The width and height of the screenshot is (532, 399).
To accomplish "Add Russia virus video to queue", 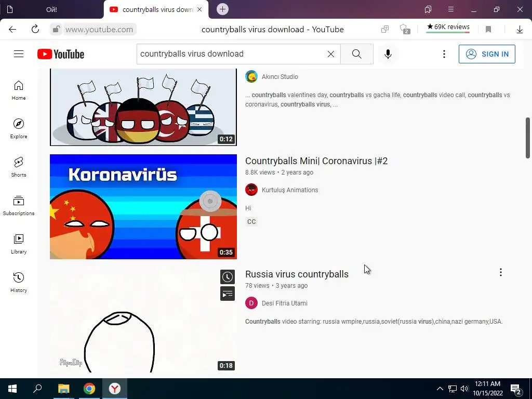I will [x=228, y=294].
